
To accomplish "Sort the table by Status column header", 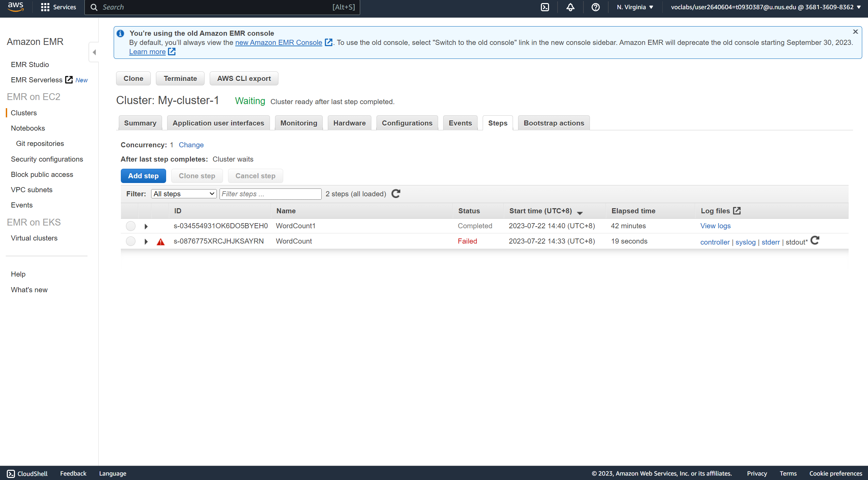I will 469,211.
